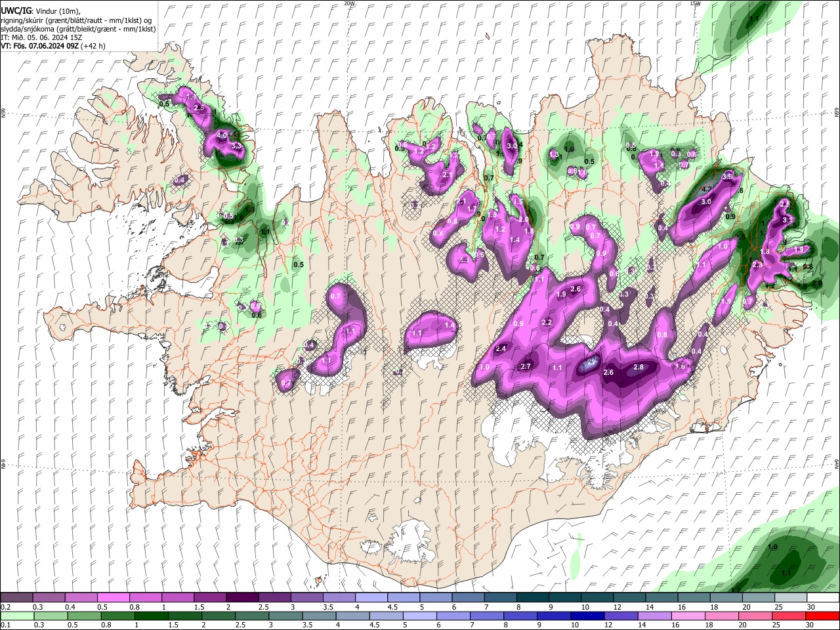Click the '2.7' snowfall value on the map

point(526,366)
